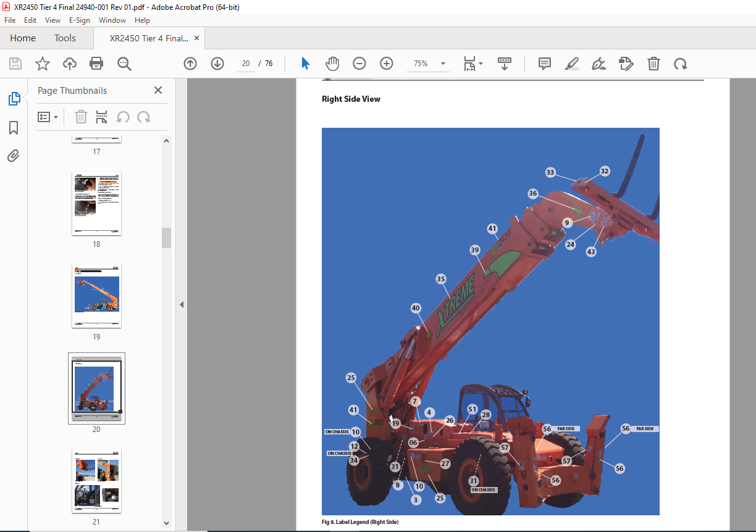Click the thumbnail panel Delete pages icon
The width and height of the screenshot is (756, 532).
(x=81, y=117)
